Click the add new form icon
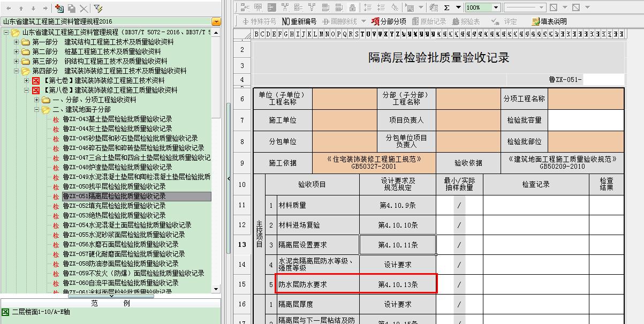This screenshot has height=324, width=644. 59,9
